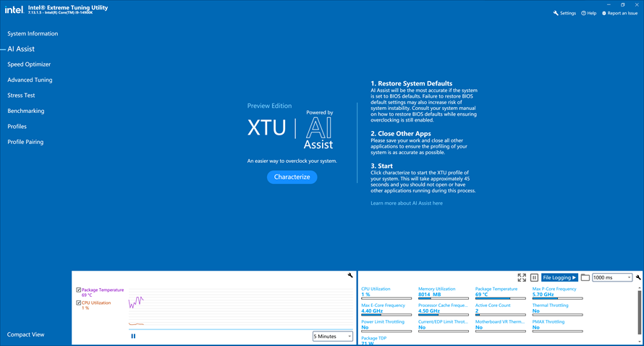Screen dimensions: 644x346
Task: Navigate to Benchmarking
Action: (25, 111)
